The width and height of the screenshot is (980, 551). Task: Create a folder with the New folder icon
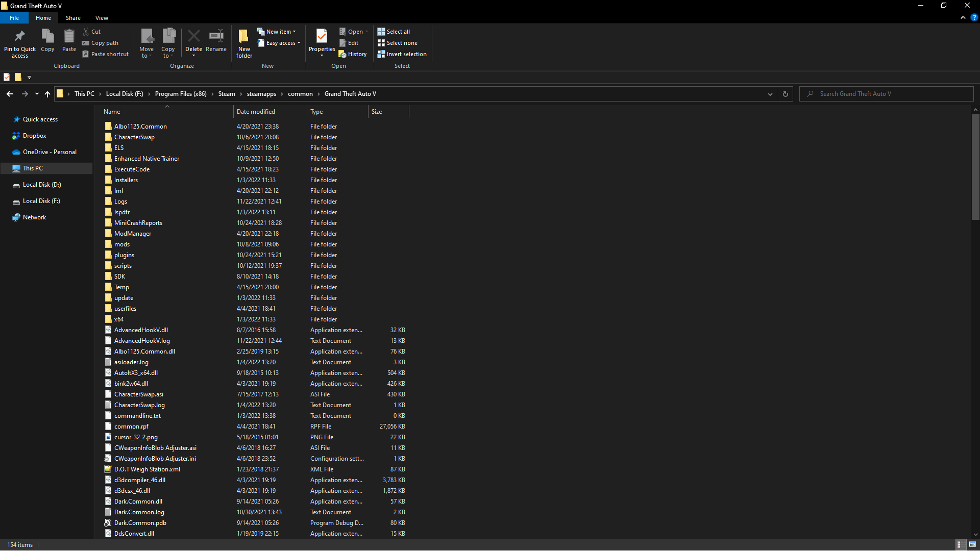click(244, 37)
